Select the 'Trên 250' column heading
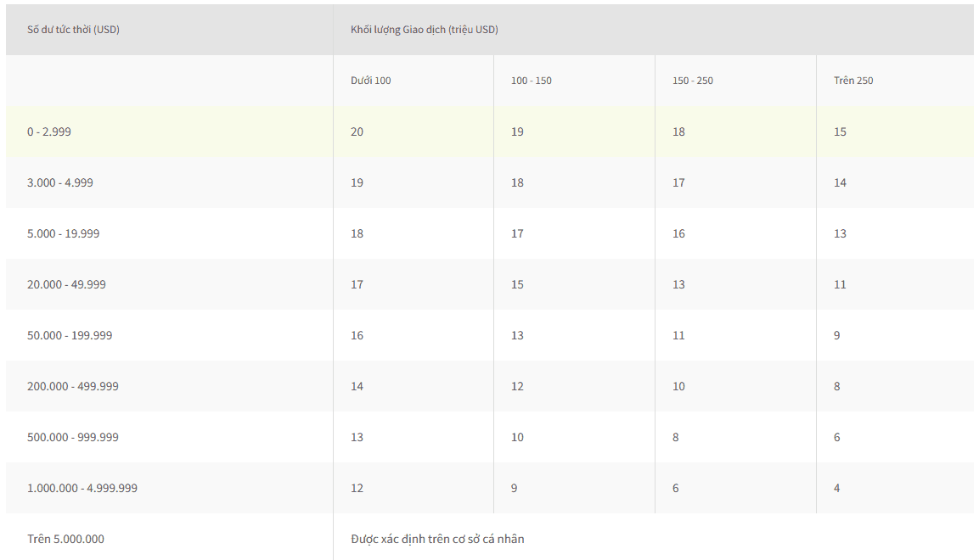Screen dimensions: 979x560 pyautogui.click(x=853, y=81)
